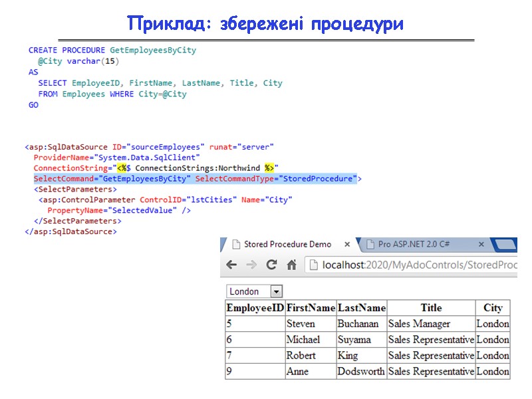532x399 pixels.
Task: Click the FROM Employees WHERE line
Action: pyautogui.click(x=112, y=94)
